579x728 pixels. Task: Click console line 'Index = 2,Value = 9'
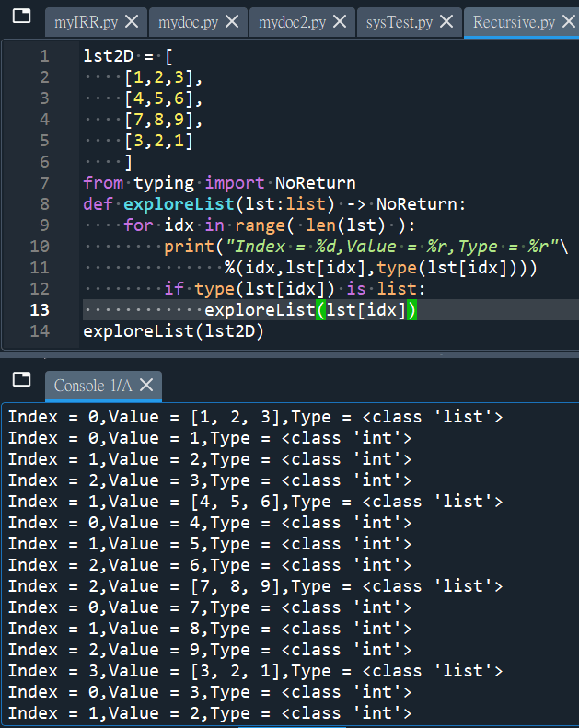210,650
